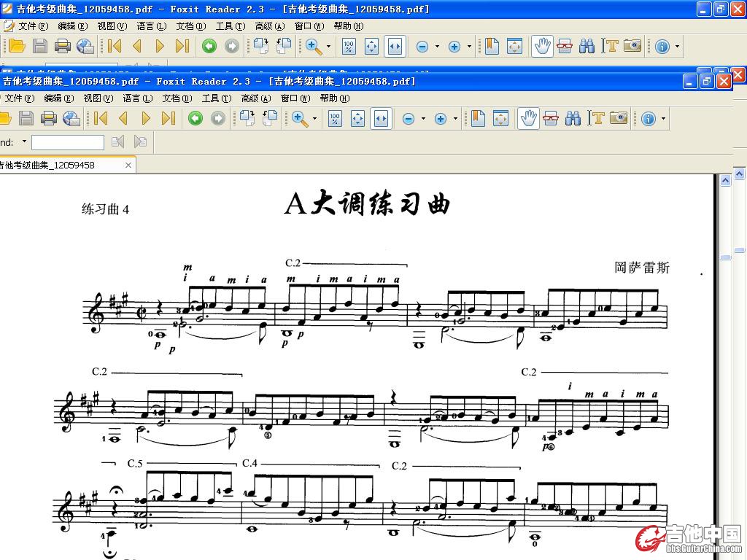Zoom in plus button in front window
Image resolution: width=747 pixels, height=560 pixels.
441,119
